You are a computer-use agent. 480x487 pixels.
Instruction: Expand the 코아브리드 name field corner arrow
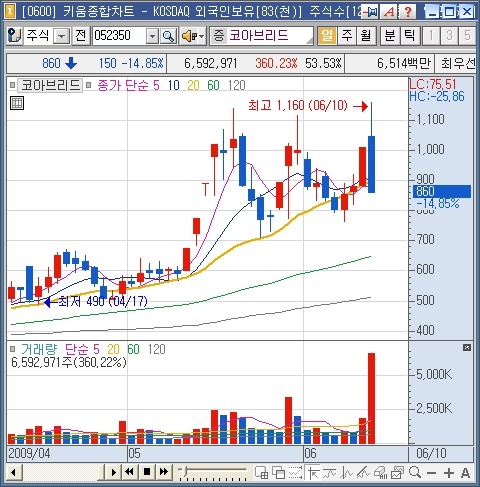click(x=310, y=41)
